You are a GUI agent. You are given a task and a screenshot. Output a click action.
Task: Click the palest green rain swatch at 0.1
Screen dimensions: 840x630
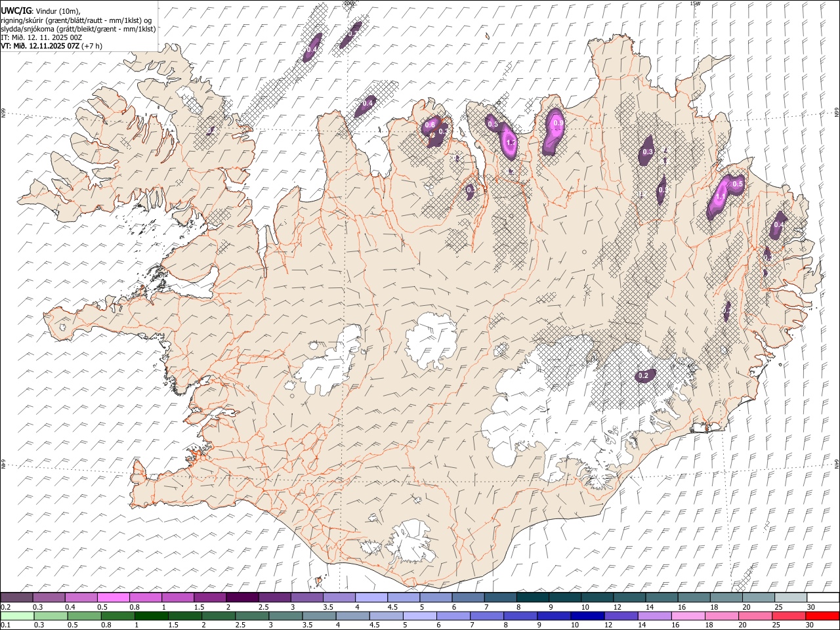[x=18, y=616]
